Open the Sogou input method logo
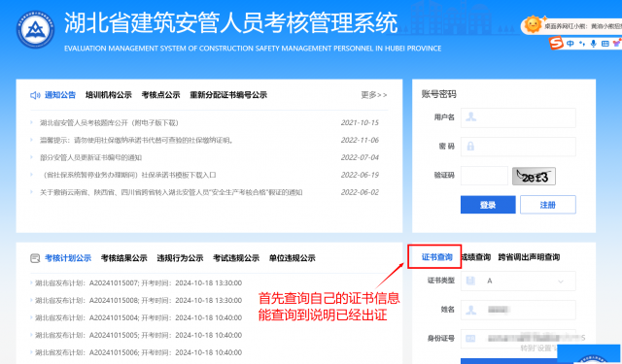The width and height of the screenshot is (622, 364). [556, 43]
